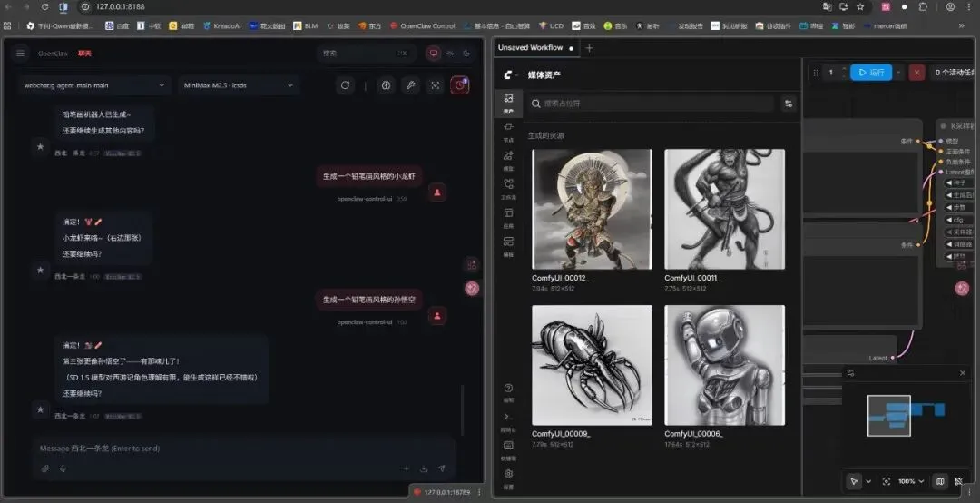Expand the run button dropdown arrow
Image resolution: width=980 pixels, height=503 pixels.
tap(898, 73)
